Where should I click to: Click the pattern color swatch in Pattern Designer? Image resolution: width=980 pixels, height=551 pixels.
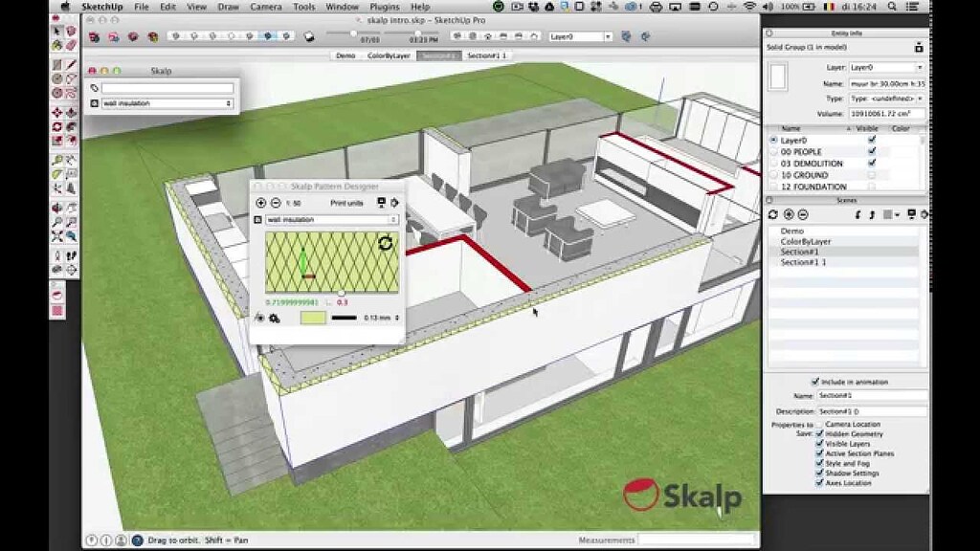pos(313,316)
